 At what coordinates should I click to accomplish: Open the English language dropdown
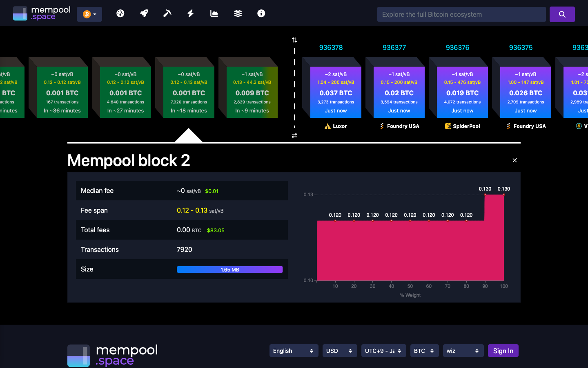coord(294,350)
